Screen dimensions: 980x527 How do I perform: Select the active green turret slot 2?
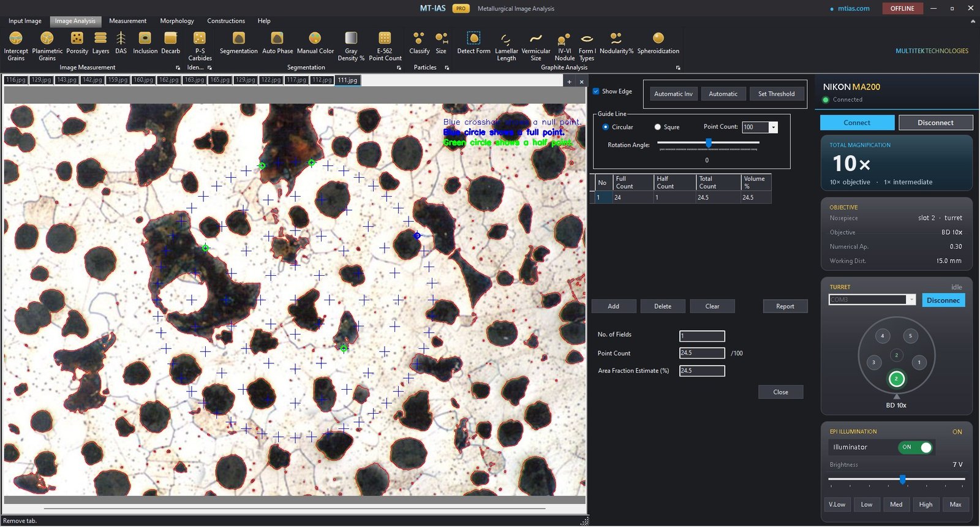pyautogui.click(x=896, y=379)
